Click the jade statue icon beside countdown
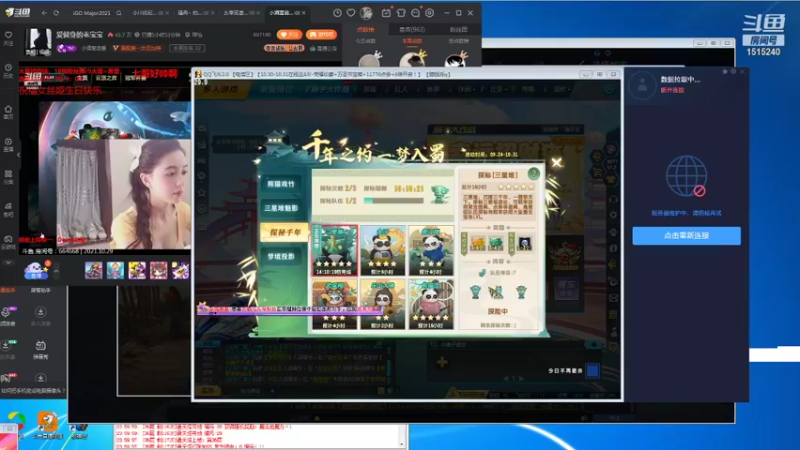800x450 pixels. click(440, 194)
